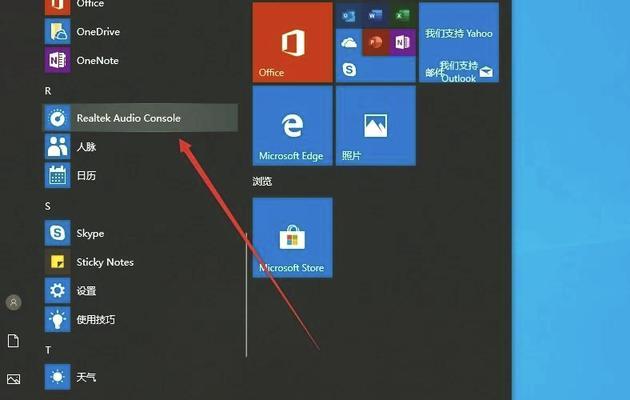Jump to letter group T header
This screenshot has width=630, height=400.
click(48, 350)
